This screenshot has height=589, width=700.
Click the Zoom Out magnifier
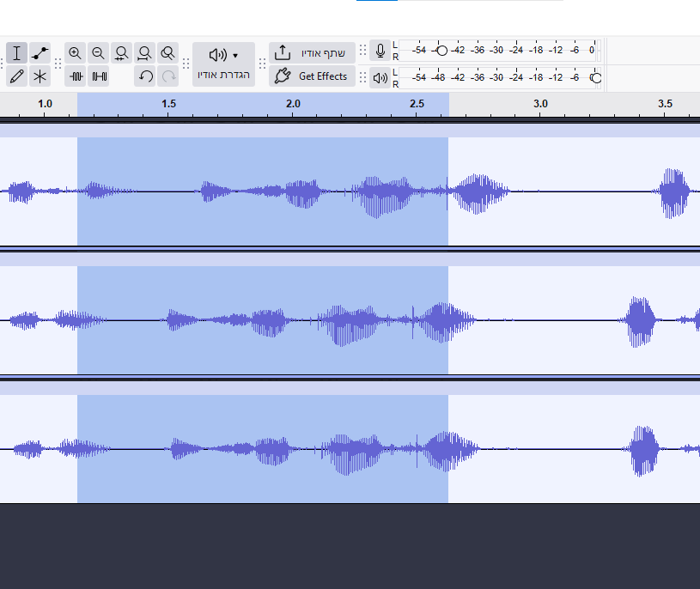[x=99, y=53]
